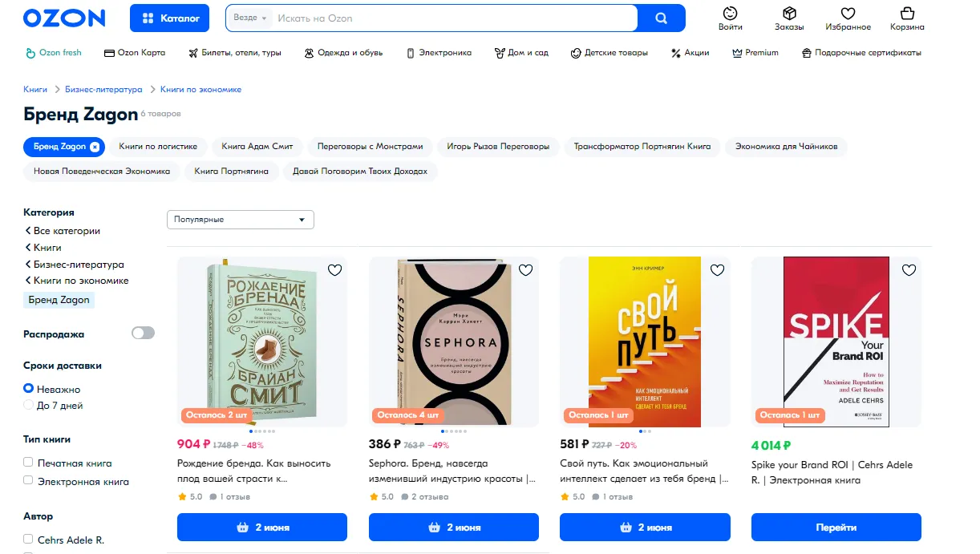Favorite the Spike Your Brand ROI book
980x554 pixels.
909,270
